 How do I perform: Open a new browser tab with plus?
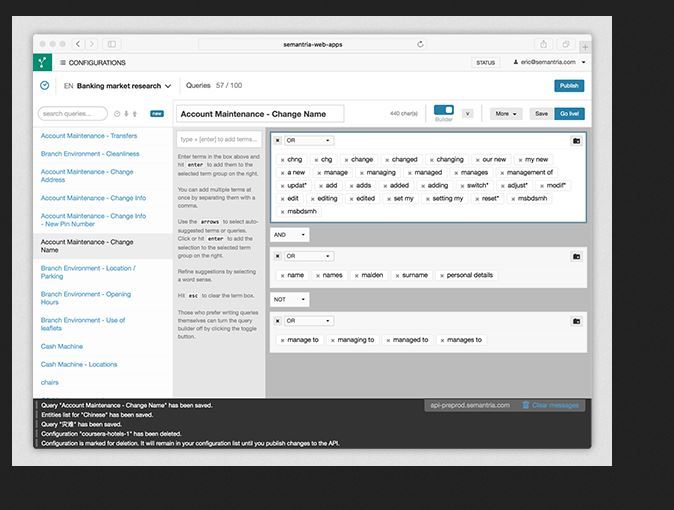pos(585,46)
